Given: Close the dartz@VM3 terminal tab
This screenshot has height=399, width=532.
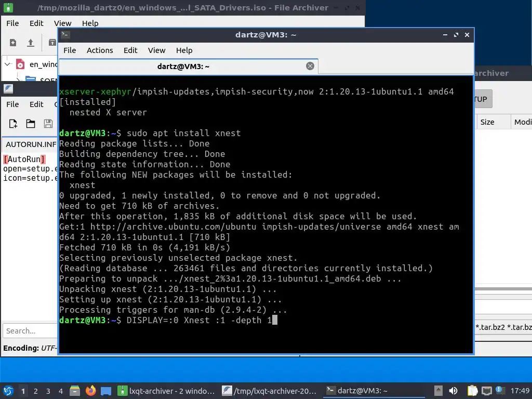Looking at the screenshot, I should (x=310, y=66).
